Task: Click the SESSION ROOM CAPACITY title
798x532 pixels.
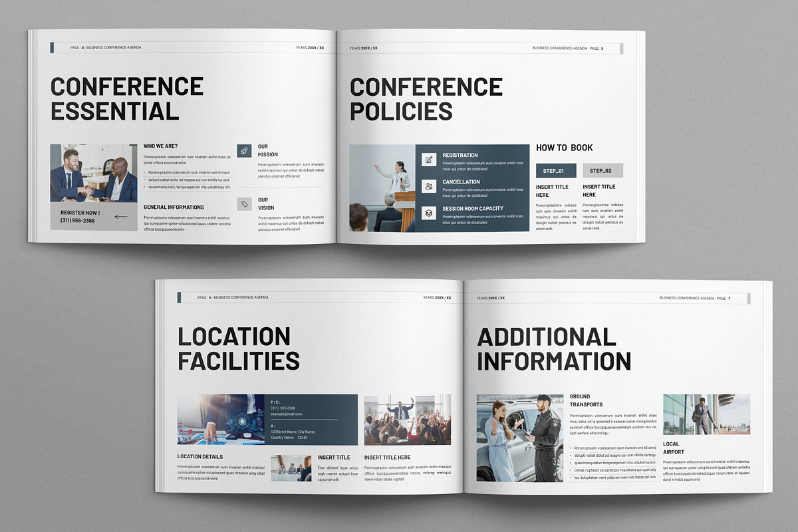Action: [473, 209]
